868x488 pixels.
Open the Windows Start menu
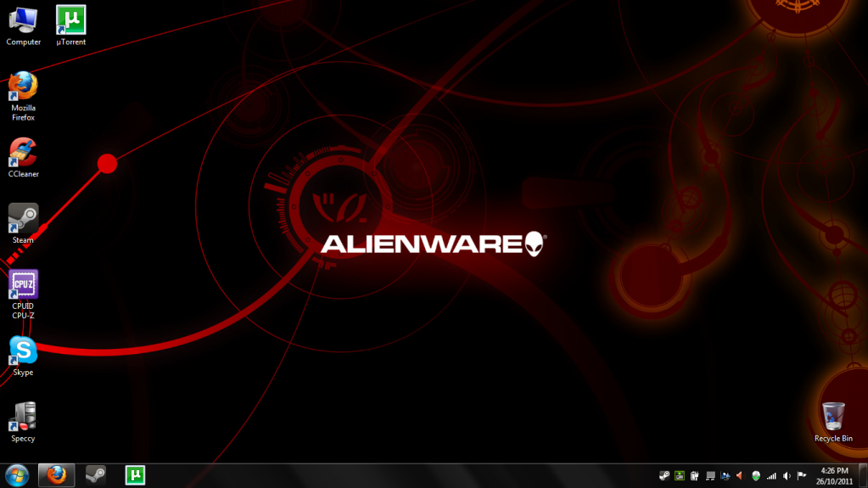17,475
